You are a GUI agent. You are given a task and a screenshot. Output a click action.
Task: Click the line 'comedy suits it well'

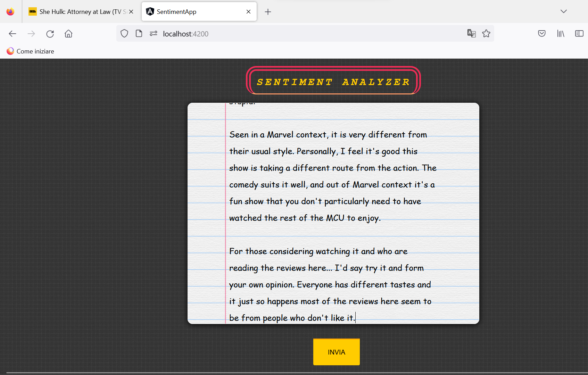332,185
